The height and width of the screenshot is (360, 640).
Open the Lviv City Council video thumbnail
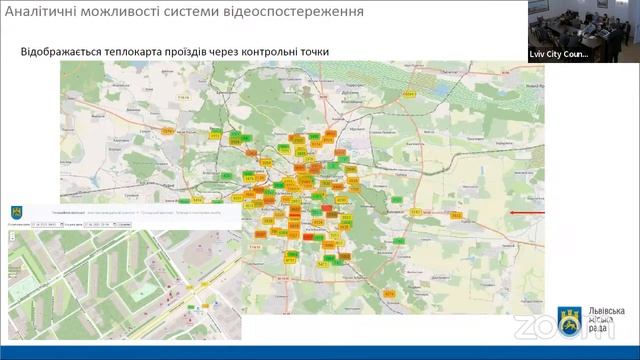click(584, 31)
